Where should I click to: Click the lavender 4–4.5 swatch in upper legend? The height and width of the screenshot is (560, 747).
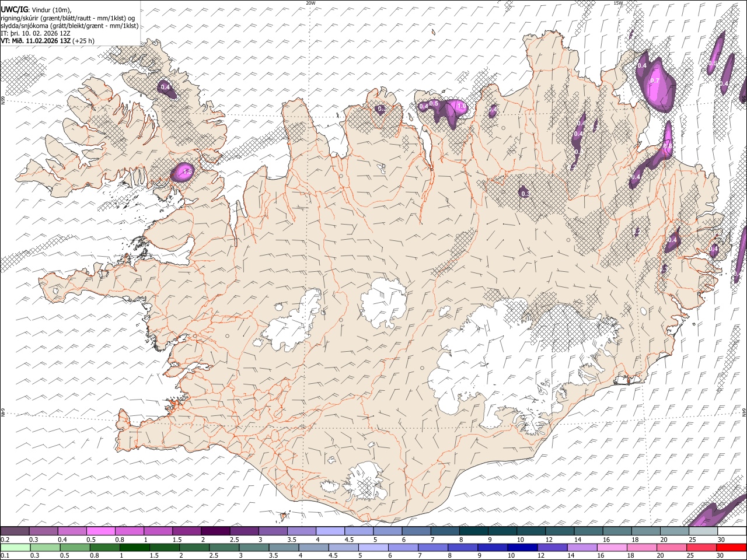pos(330,531)
